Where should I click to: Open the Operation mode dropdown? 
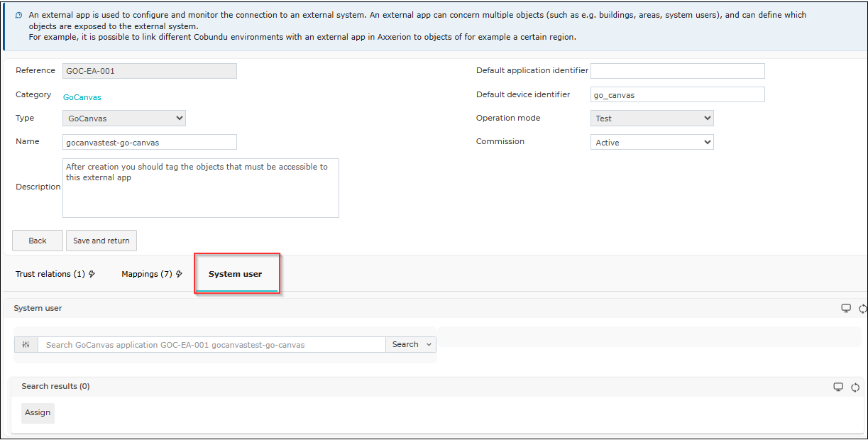652,119
